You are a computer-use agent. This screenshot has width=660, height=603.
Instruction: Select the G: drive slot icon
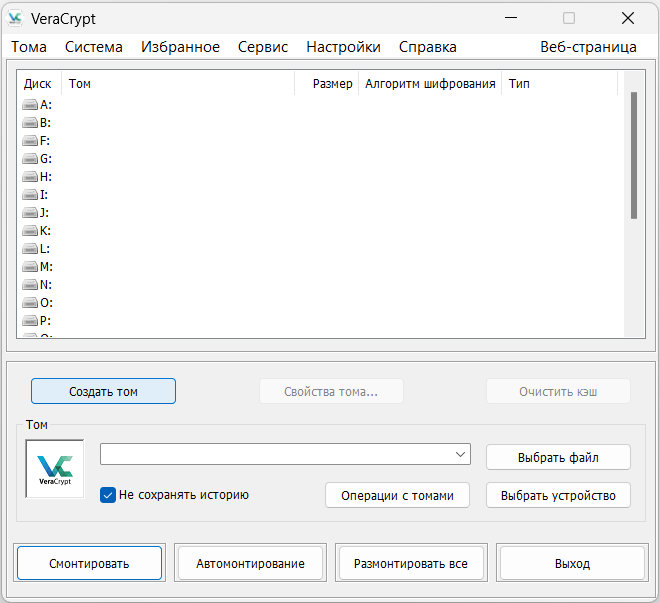[x=30, y=159]
